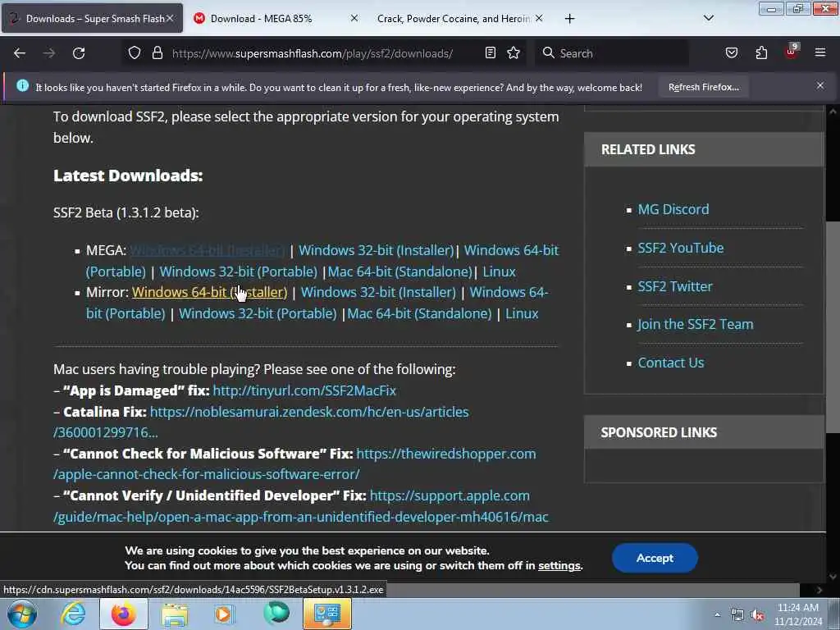Open the SSF2 Twitter link
Viewport: 840px width, 630px height.
coord(675,286)
